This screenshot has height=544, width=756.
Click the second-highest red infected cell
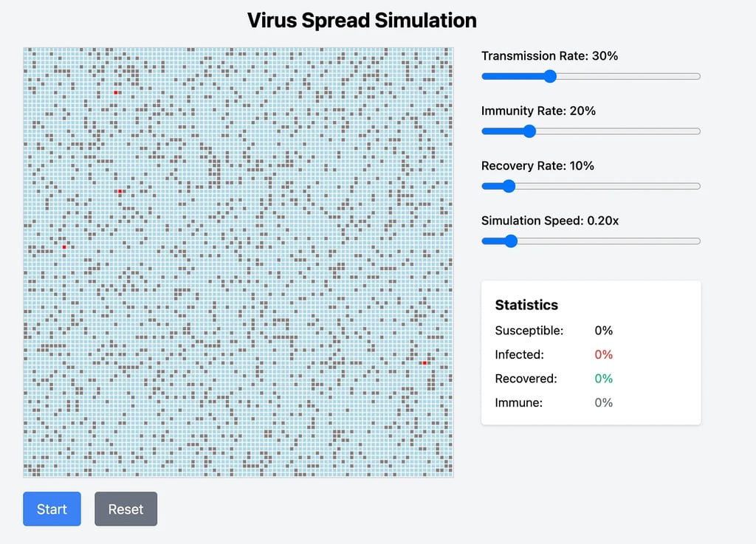pos(120,192)
